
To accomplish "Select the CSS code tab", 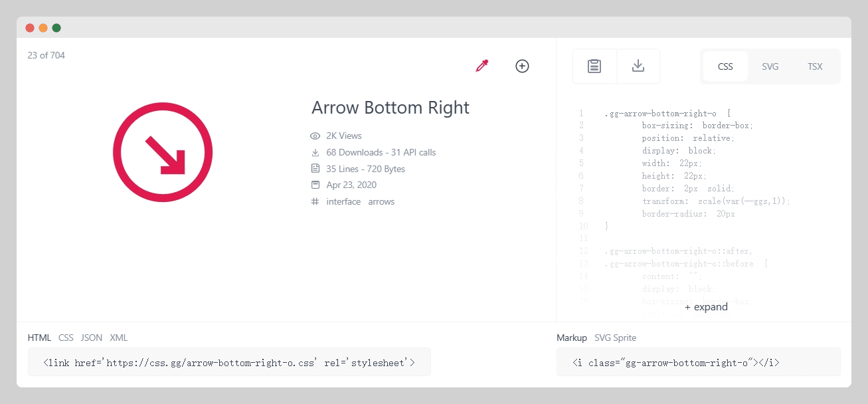I will (x=725, y=66).
